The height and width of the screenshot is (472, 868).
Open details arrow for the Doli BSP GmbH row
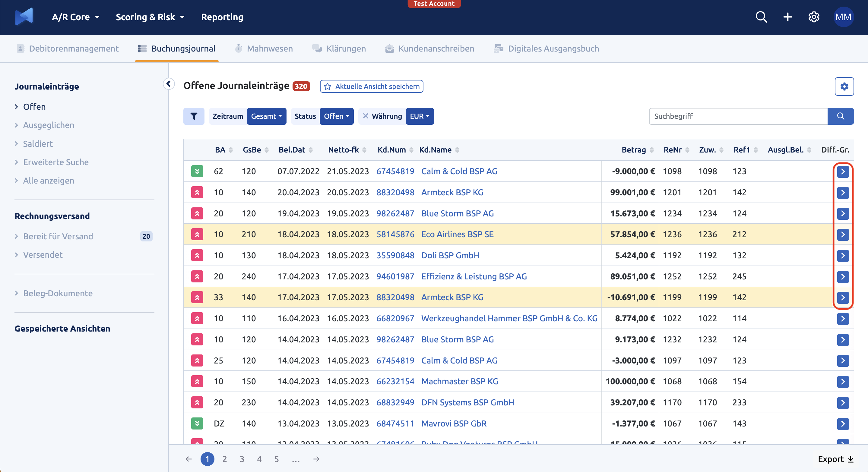click(x=843, y=256)
